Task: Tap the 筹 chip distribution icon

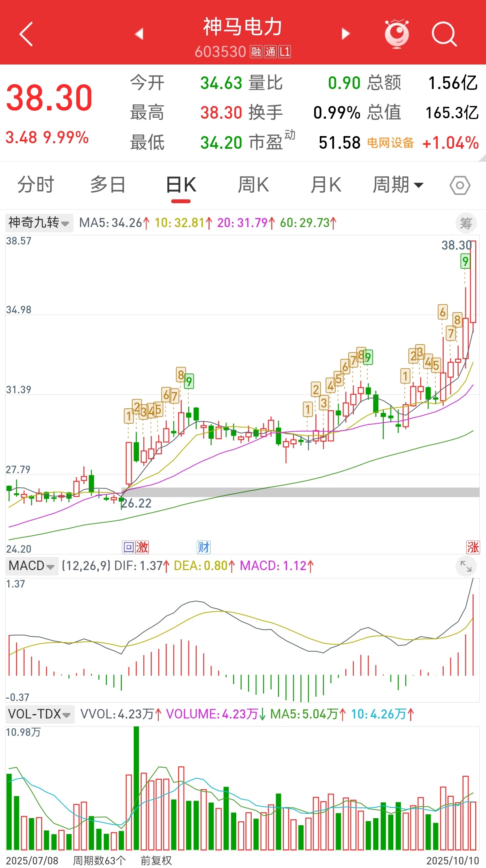Action: [465, 223]
